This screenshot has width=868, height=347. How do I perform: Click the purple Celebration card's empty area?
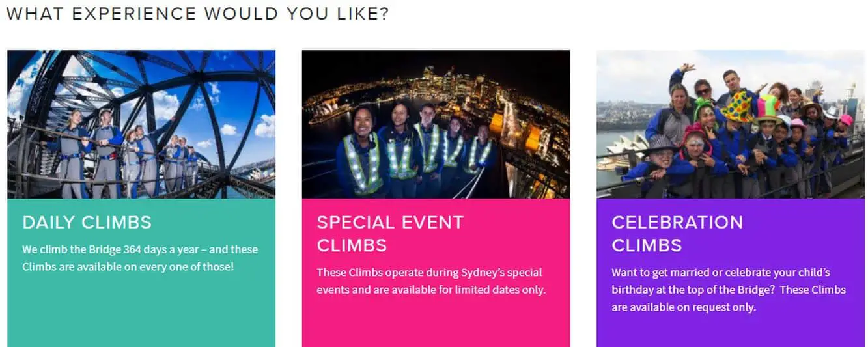[731, 332]
